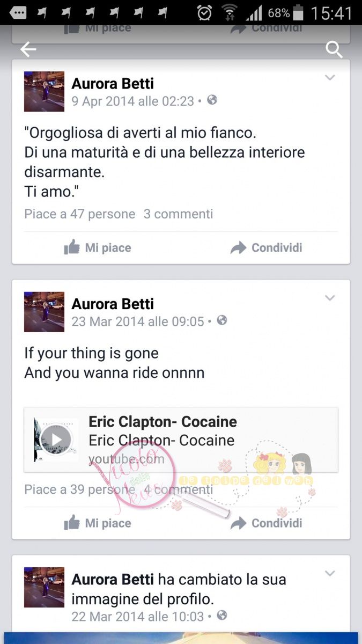Tap the alarm clock status icon
This screenshot has height=644, width=362.
(204, 13)
